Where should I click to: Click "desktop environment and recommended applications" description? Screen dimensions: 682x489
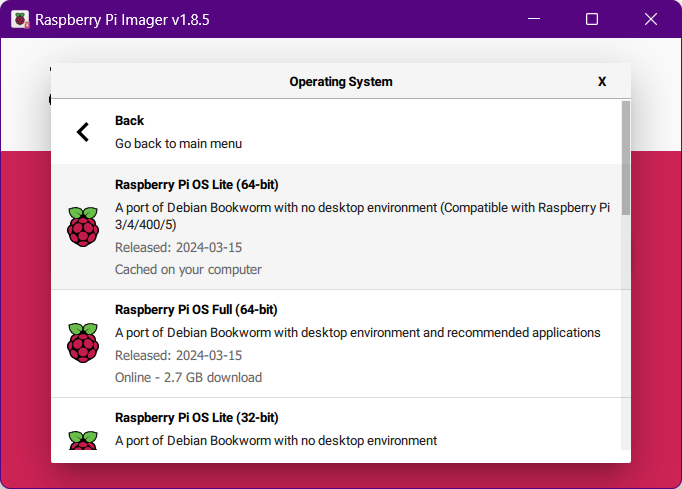(358, 332)
